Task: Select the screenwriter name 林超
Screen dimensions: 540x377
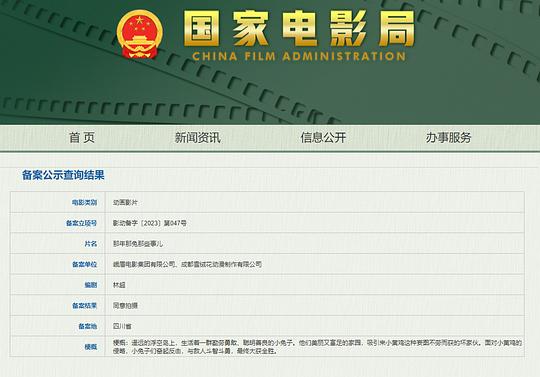Action: (119, 285)
